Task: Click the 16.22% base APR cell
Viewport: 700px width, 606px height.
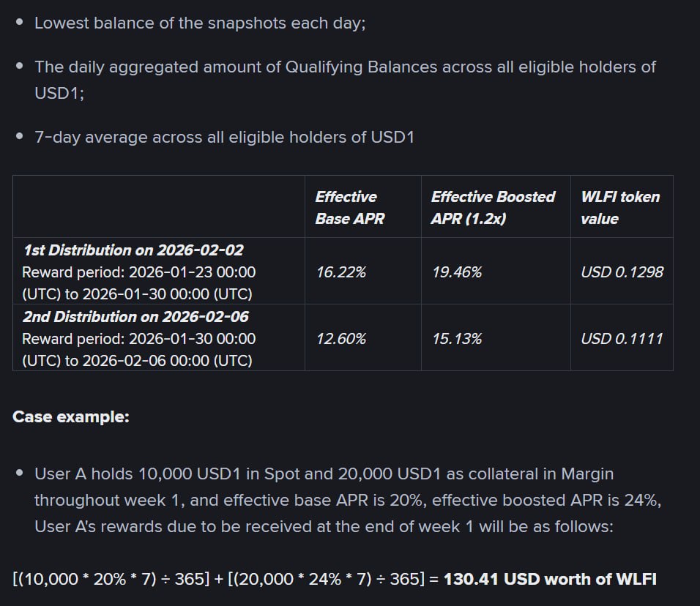Action: click(340, 272)
